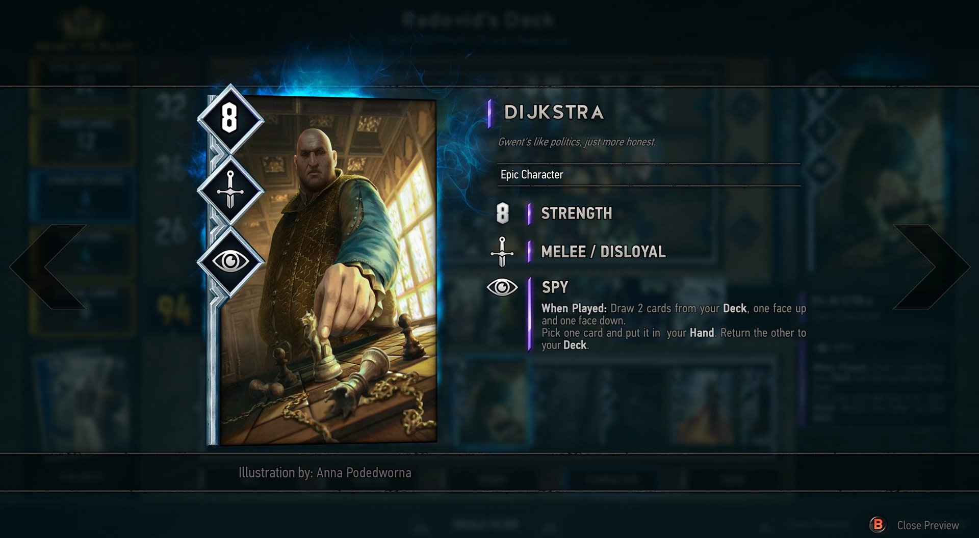Close the card preview
Viewport: 980px width, 538px height.
[x=928, y=525]
